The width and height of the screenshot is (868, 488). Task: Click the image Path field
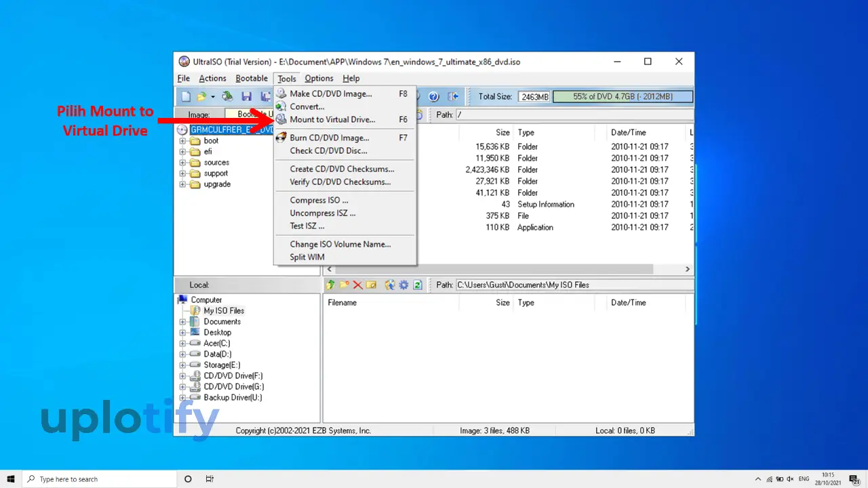[574, 115]
